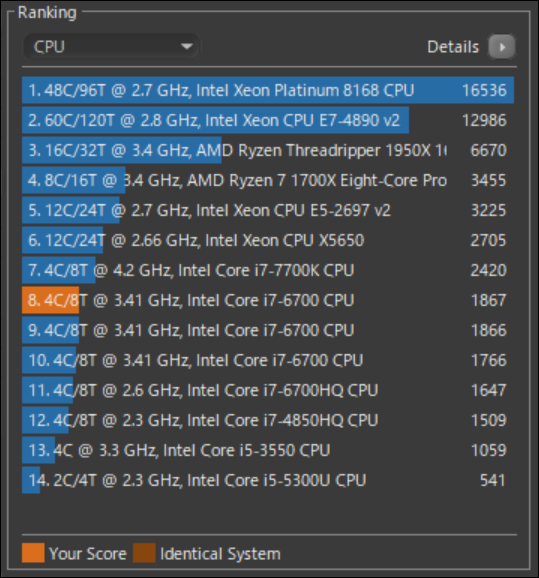Select the Core i7-6700HQ ranking row

pos(268,390)
